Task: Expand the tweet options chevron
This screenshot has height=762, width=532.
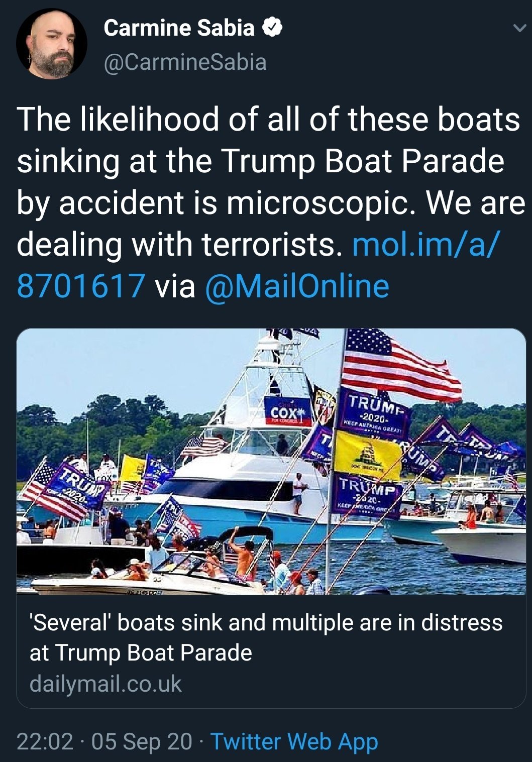Action: [518, 29]
